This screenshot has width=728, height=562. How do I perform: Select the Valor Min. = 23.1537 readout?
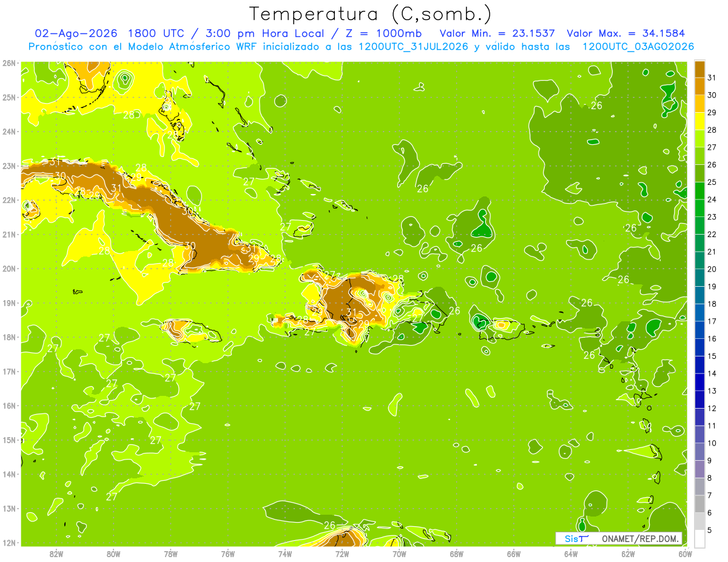coord(497,33)
